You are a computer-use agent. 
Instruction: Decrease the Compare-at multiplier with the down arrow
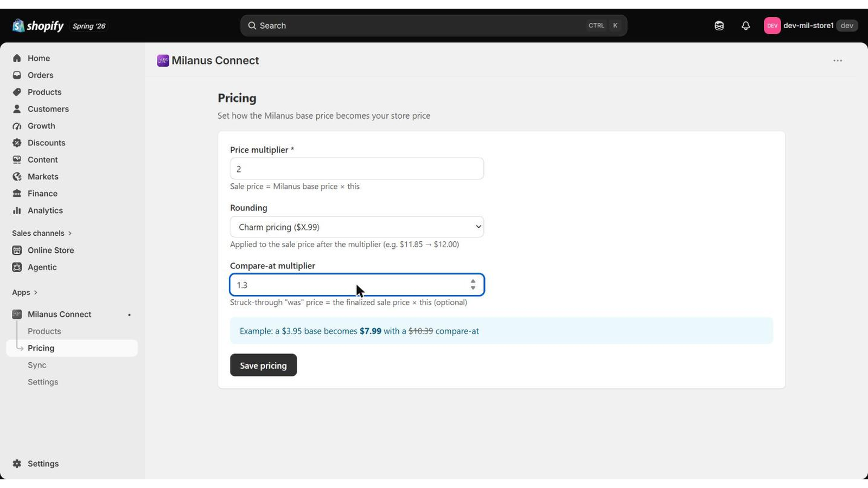pos(473,288)
